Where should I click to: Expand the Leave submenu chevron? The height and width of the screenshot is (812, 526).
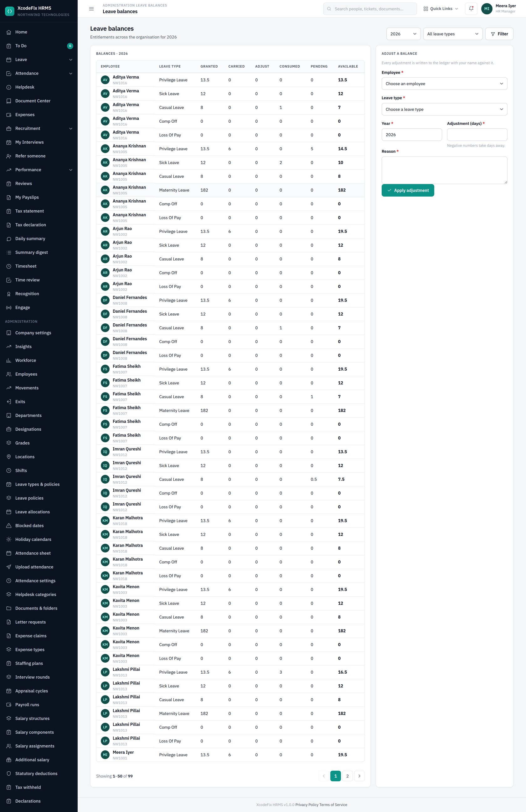(x=71, y=60)
